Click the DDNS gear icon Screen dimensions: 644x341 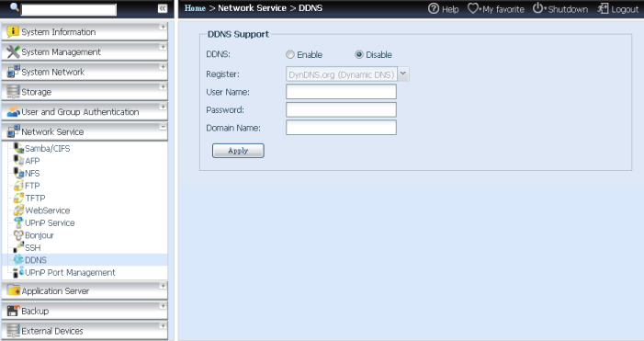pos(18,259)
